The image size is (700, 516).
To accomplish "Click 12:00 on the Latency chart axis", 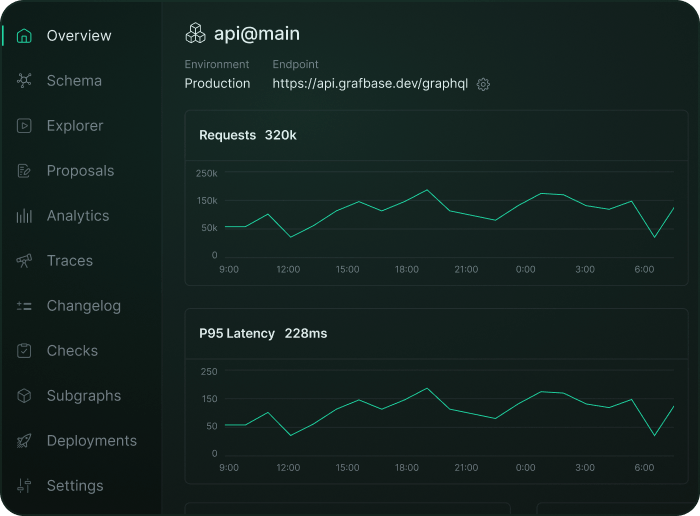I will pos(288,468).
